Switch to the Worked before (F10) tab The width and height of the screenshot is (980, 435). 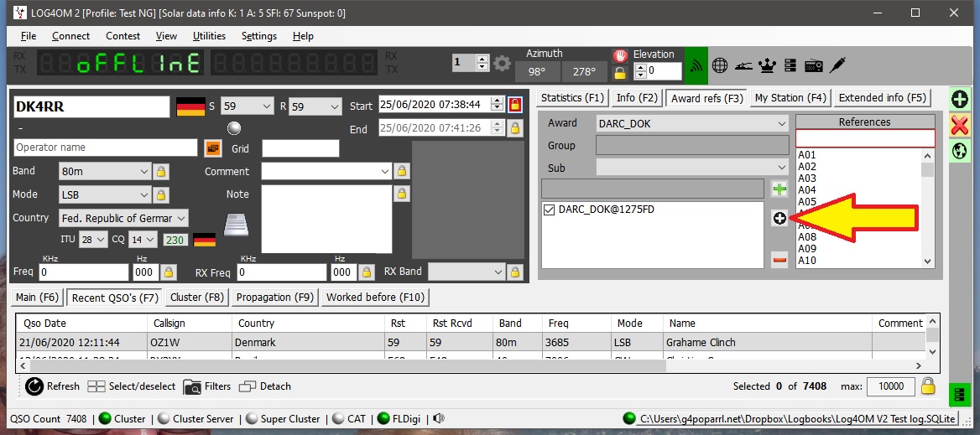[x=375, y=297]
